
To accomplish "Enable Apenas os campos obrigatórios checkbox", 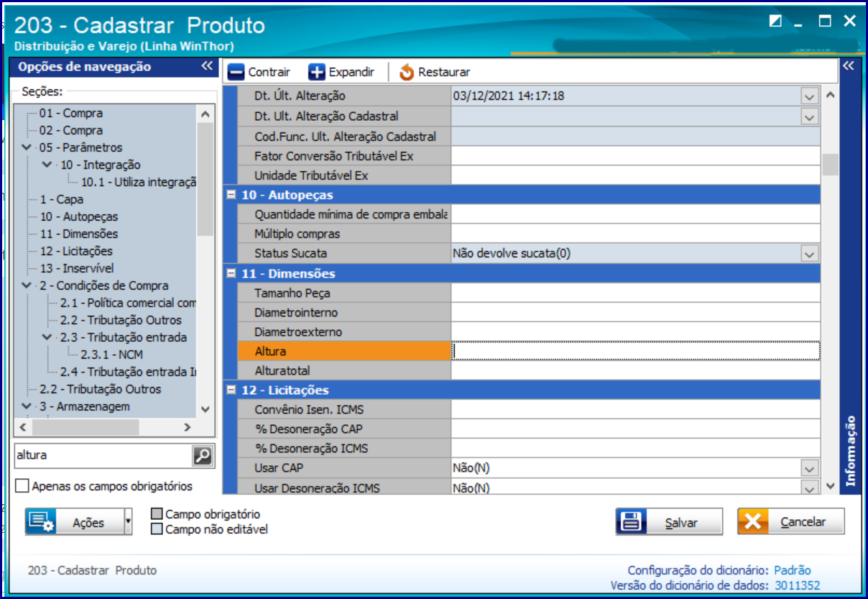I will 22,486.
